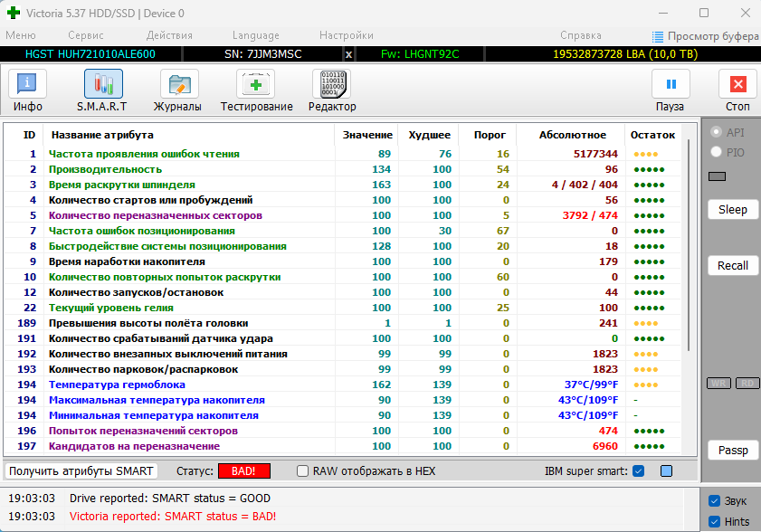Click log line Drive reported SMART status GOOD
The width and height of the screenshot is (761, 532).
tap(170, 499)
